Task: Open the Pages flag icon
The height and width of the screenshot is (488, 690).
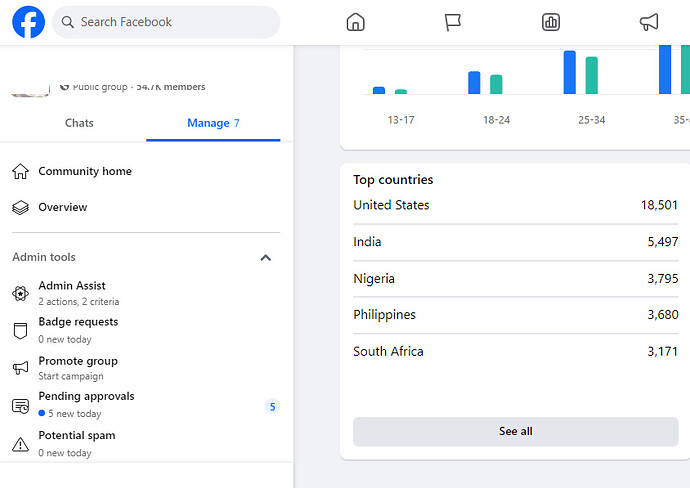Action: [x=452, y=22]
